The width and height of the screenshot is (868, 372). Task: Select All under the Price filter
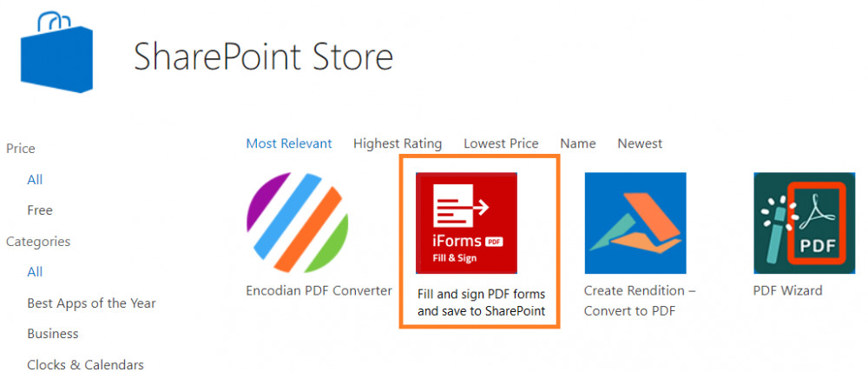pos(35,180)
